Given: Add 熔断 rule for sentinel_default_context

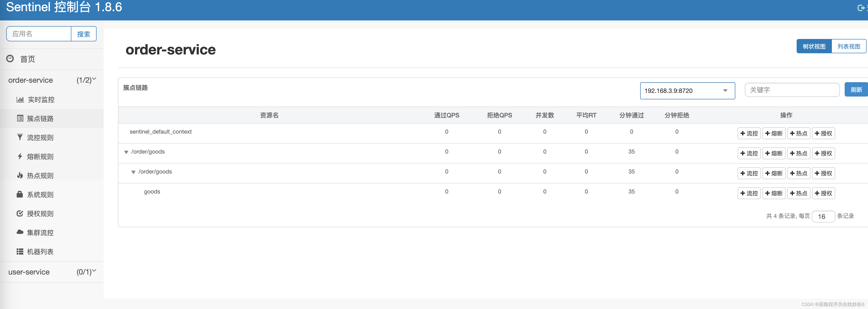Looking at the screenshot, I should tap(774, 133).
